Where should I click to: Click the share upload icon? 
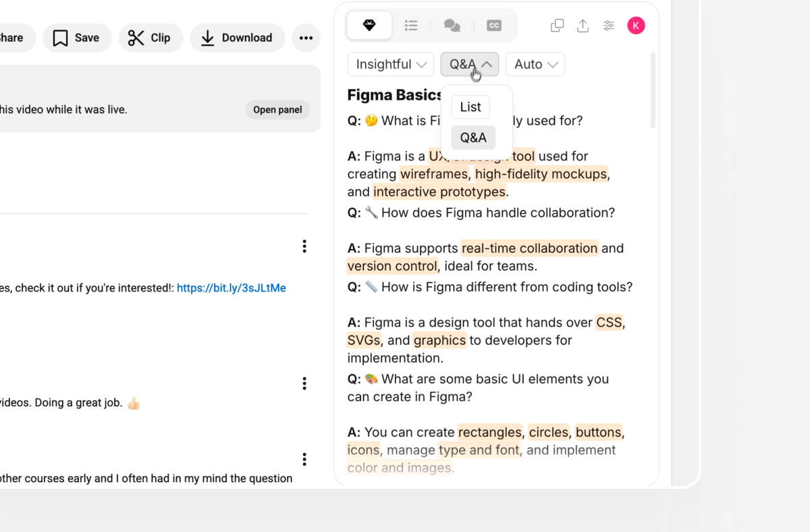tap(583, 26)
